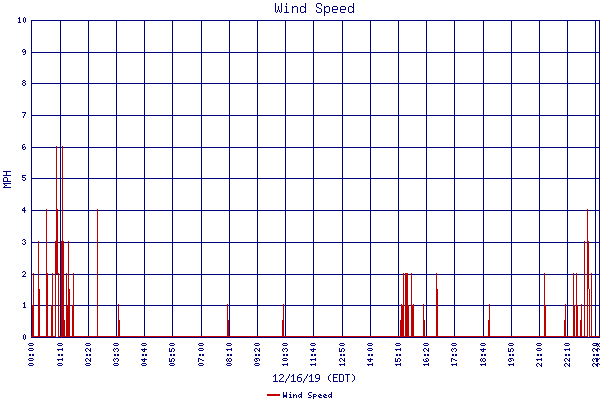Click the 21:00 time label
The image size is (600, 400).
[x=539, y=354]
